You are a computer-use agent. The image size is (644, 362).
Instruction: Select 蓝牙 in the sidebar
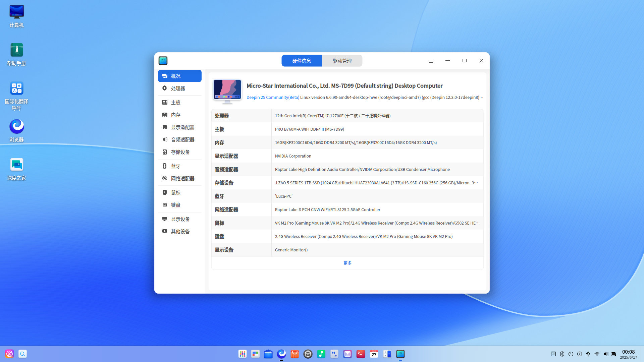[179, 166]
